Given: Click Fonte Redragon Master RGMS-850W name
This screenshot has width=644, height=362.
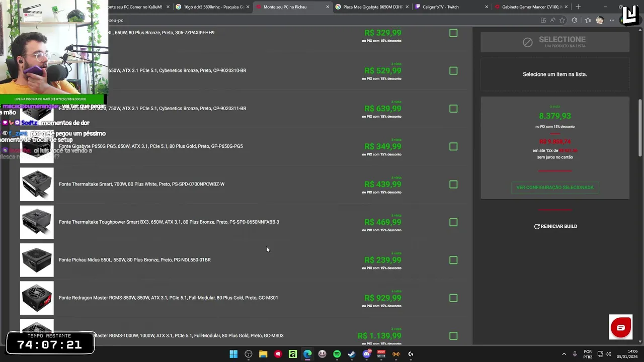Looking at the screenshot, I should click(x=168, y=298).
